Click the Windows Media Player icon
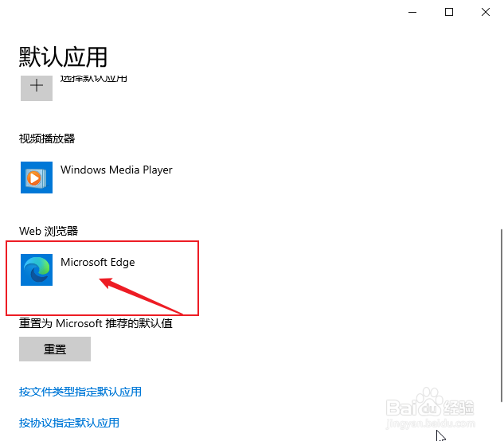Screen dimensions: 504x441 [37, 178]
